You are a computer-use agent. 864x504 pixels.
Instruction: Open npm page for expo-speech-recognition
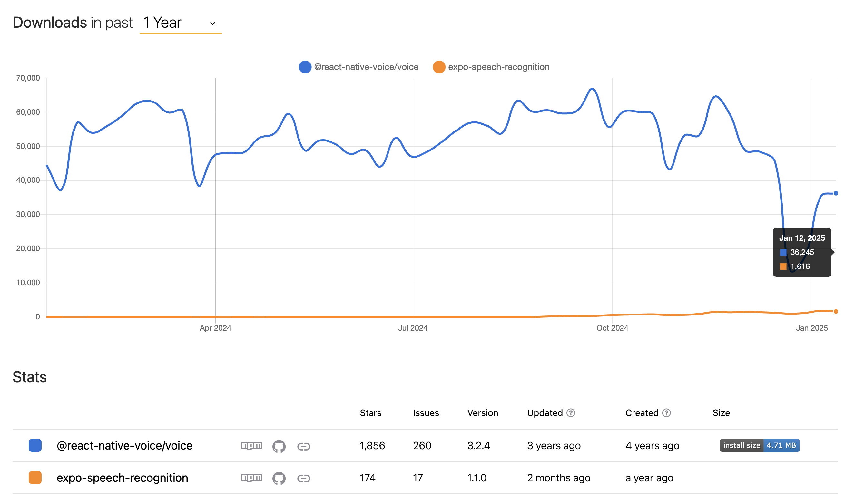(251, 478)
